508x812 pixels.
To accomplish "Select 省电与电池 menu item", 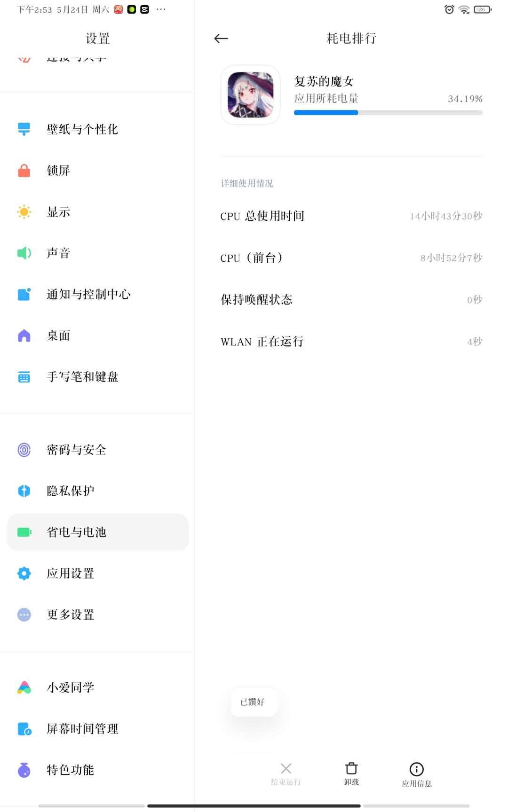I will (97, 532).
